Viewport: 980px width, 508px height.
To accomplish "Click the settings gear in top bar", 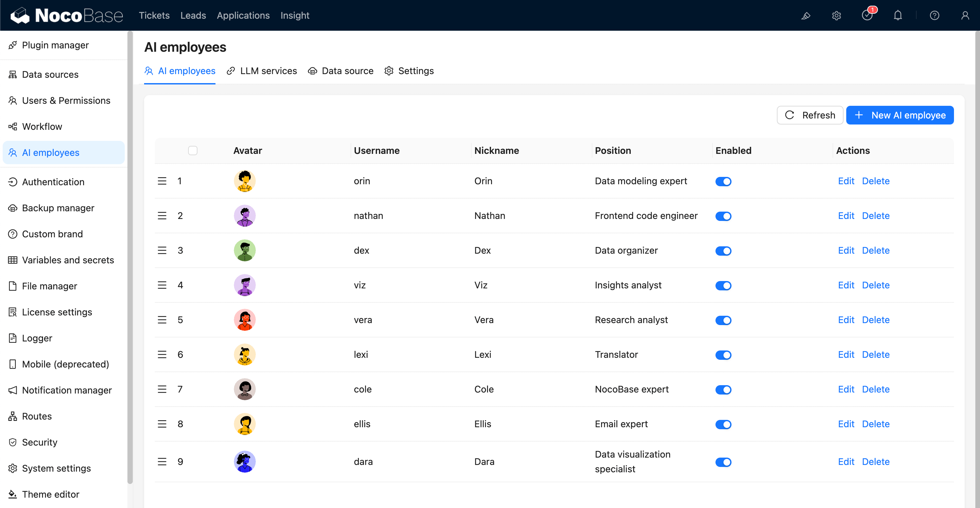I will (836, 16).
